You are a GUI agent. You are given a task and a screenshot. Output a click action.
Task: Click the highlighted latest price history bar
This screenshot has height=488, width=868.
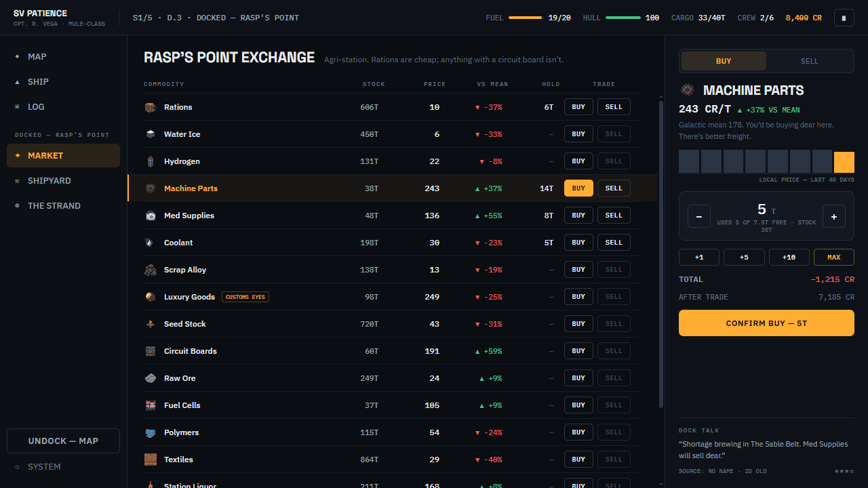pos(844,162)
